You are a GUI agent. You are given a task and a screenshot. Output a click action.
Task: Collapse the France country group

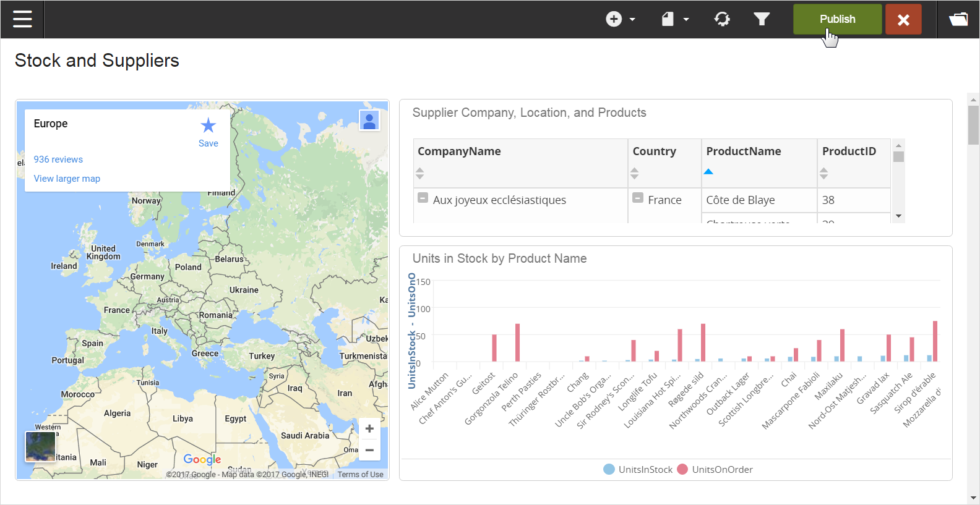(x=638, y=198)
